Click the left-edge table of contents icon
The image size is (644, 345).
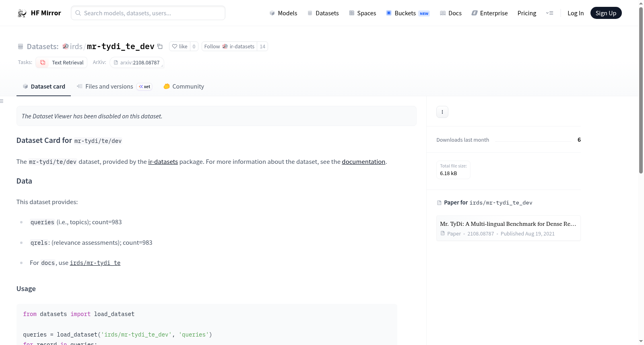click(2, 101)
